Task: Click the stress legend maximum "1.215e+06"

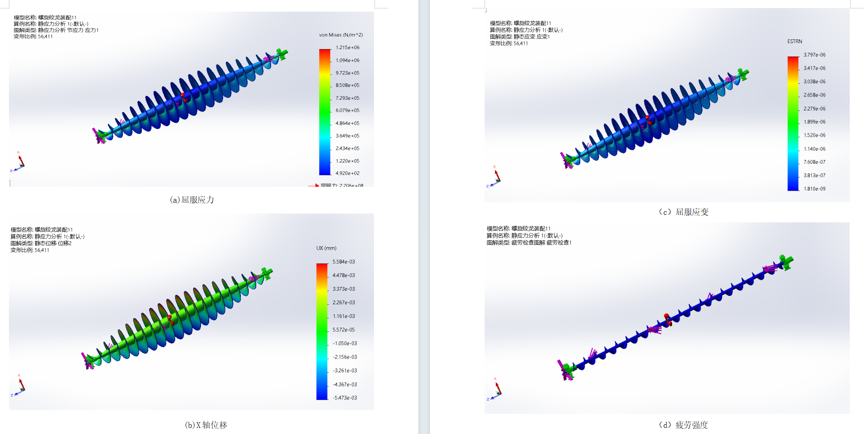Action: [348, 48]
